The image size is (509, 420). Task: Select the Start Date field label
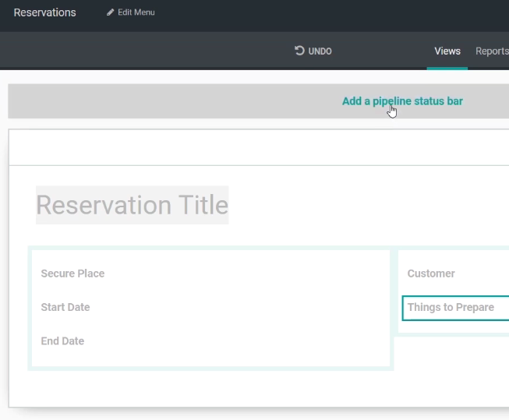65,307
